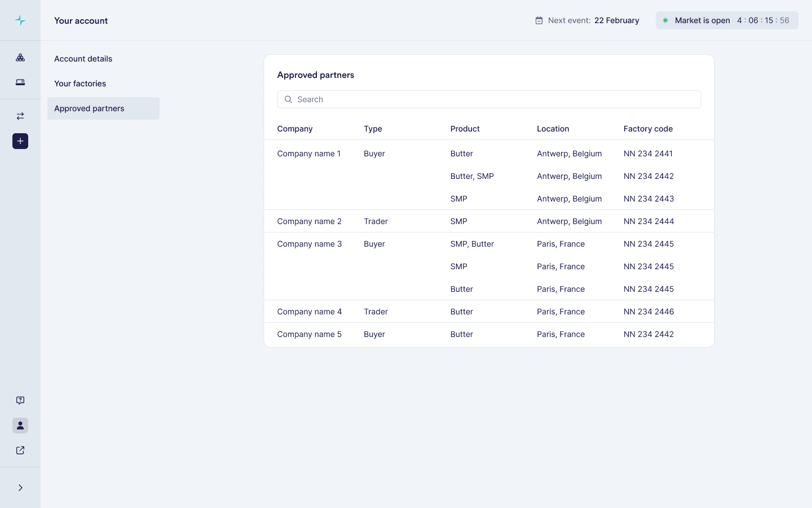
Task: Click the Company column header
Action: coord(295,129)
